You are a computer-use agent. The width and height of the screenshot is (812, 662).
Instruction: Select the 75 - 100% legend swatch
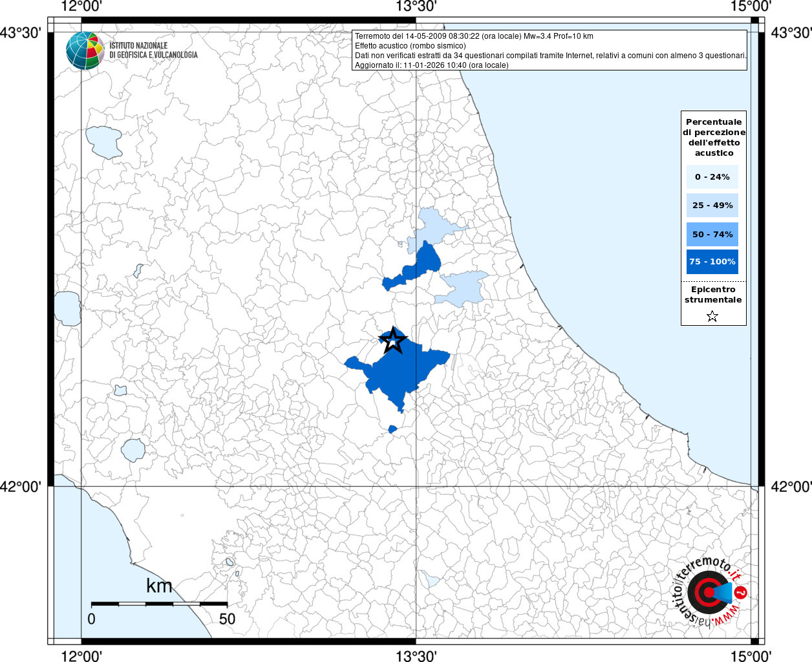712,261
